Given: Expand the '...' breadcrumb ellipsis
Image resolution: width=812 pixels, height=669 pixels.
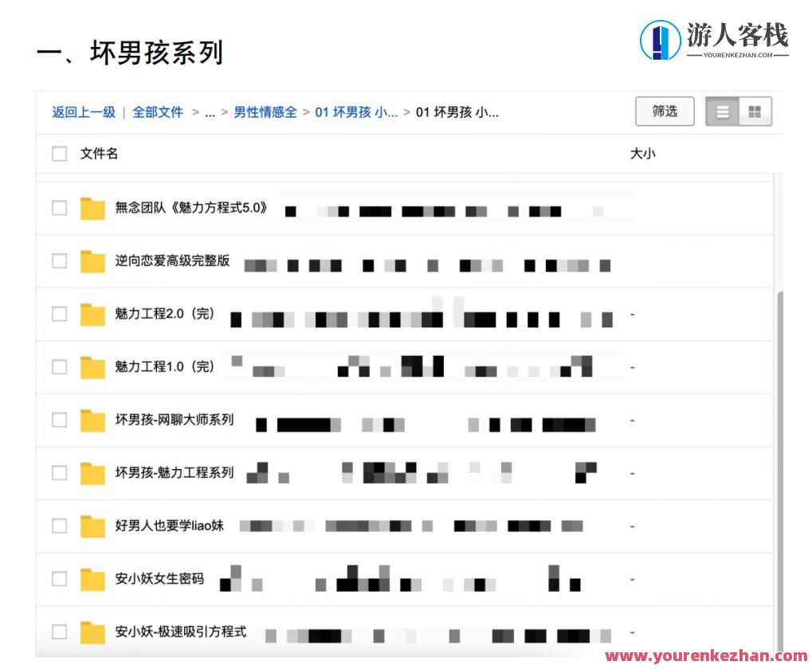Looking at the screenshot, I should pos(210,113).
